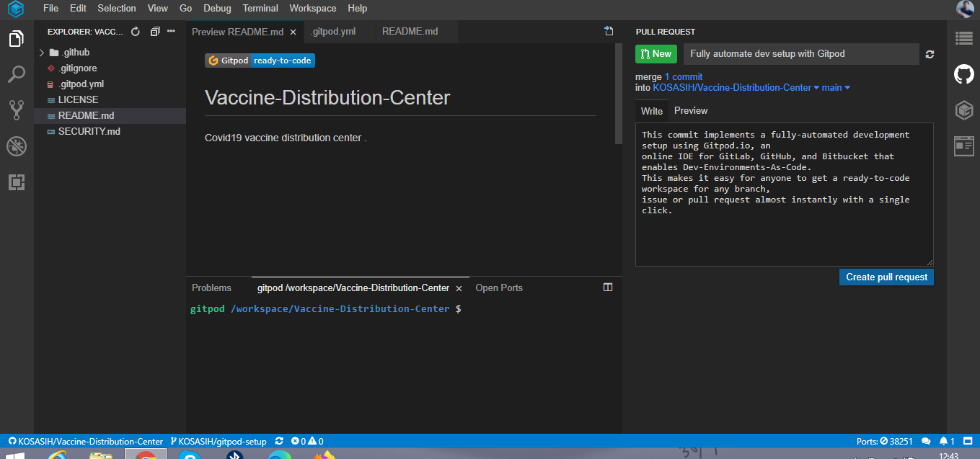Click inside the pull request description textarea
The image size is (980, 459).
click(x=784, y=195)
